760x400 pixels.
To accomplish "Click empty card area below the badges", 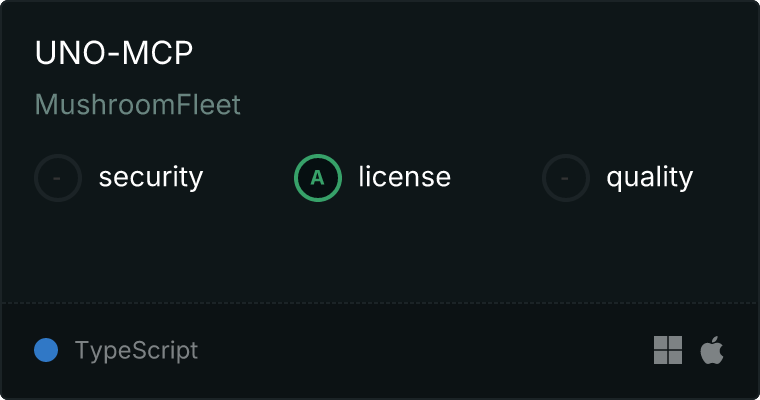I will (380, 250).
